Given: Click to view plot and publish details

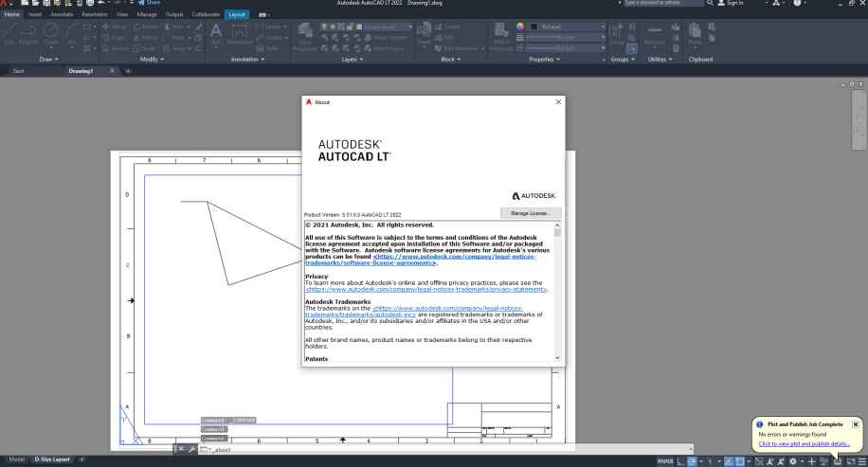Looking at the screenshot, I should (x=804, y=443).
